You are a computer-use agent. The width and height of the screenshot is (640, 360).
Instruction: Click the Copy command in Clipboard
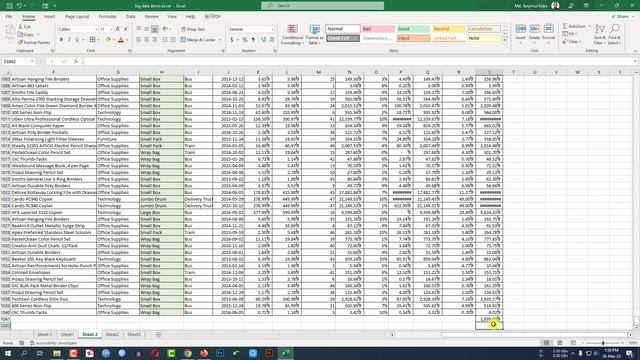click(x=26, y=35)
